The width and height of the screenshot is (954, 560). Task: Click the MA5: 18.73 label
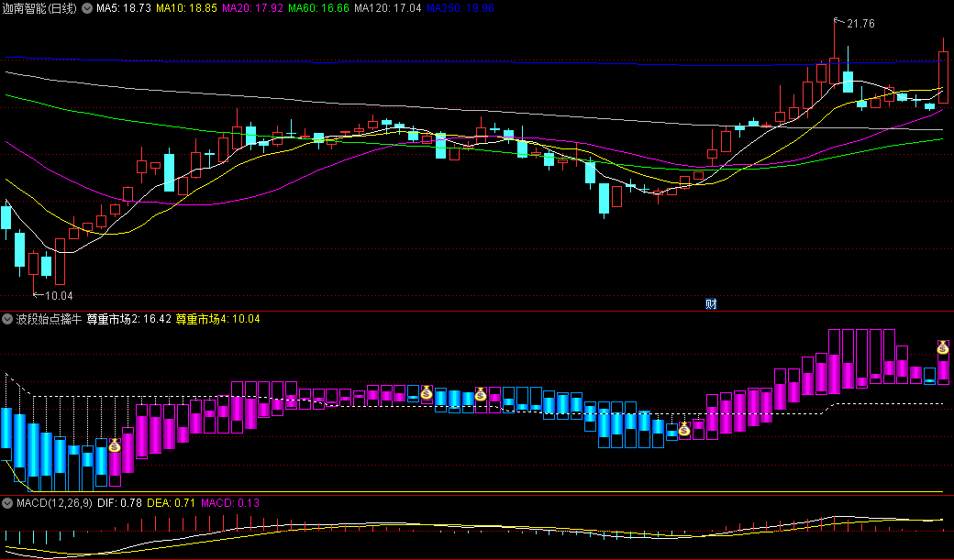pyautogui.click(x=124, y=8)
